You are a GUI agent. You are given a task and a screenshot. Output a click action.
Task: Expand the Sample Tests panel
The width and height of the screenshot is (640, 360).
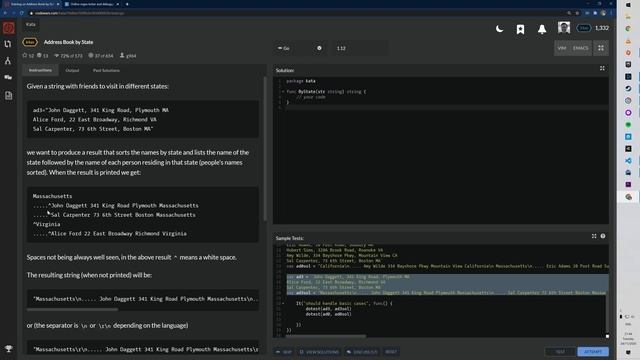pyautogui.click(x=594, y=236)
